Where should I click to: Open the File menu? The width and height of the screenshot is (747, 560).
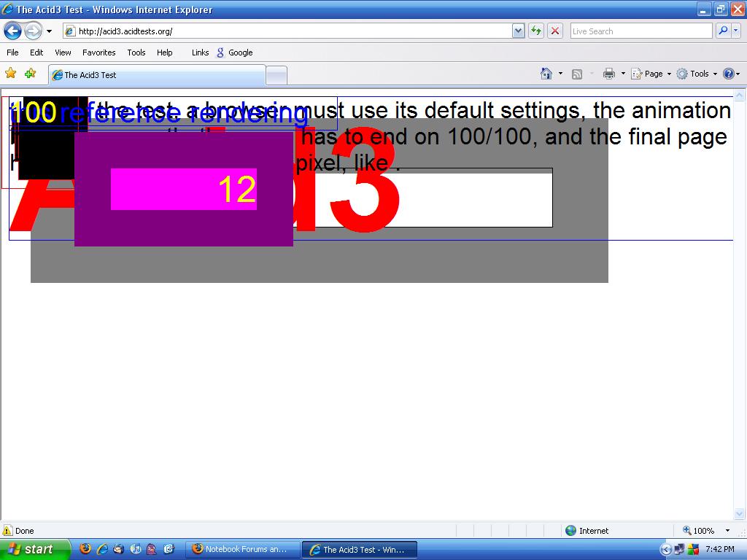13,52
